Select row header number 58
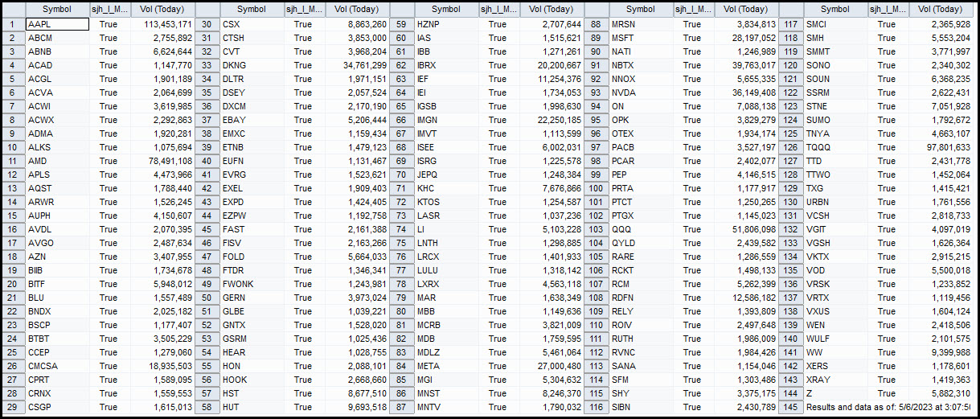The image size is (980, 419). 207,407
